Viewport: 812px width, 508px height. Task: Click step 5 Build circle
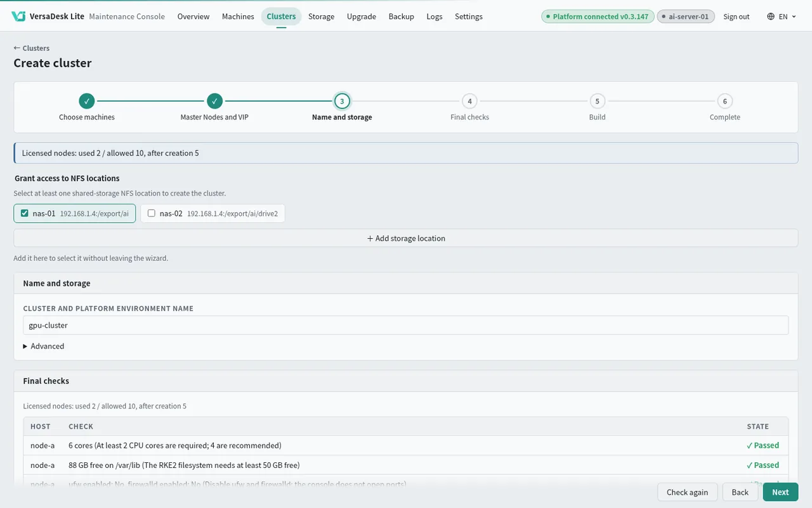coord(597,101)
